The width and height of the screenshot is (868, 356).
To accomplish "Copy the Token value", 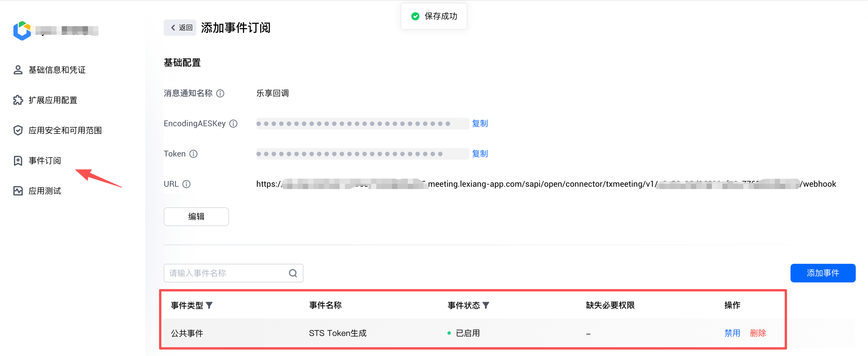I will [480, 154].
